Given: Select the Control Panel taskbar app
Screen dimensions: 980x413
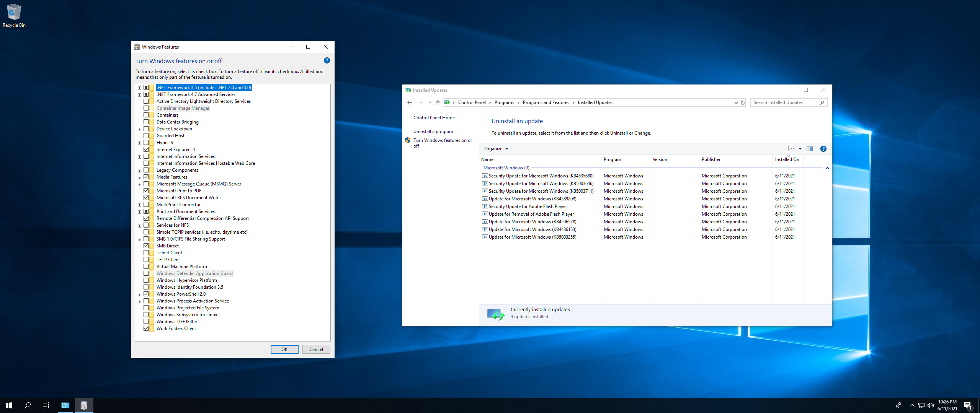Looking at the screenshot, I should click(65, 405).
